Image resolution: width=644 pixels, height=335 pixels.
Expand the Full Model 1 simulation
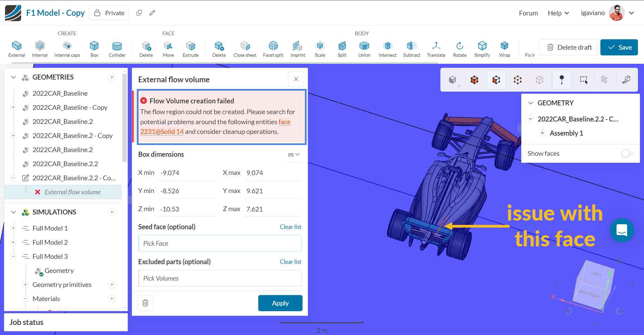pyautogui.click(x=13, y=228)
